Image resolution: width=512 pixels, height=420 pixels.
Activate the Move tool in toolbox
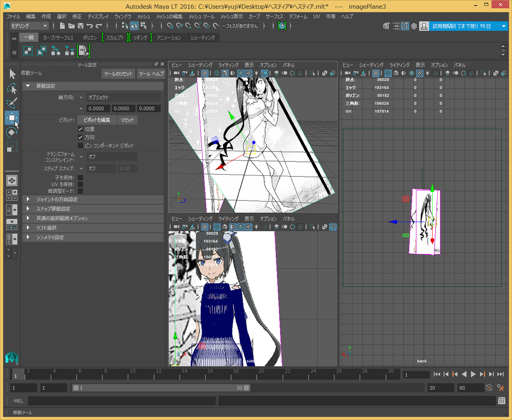coord(12,118)
